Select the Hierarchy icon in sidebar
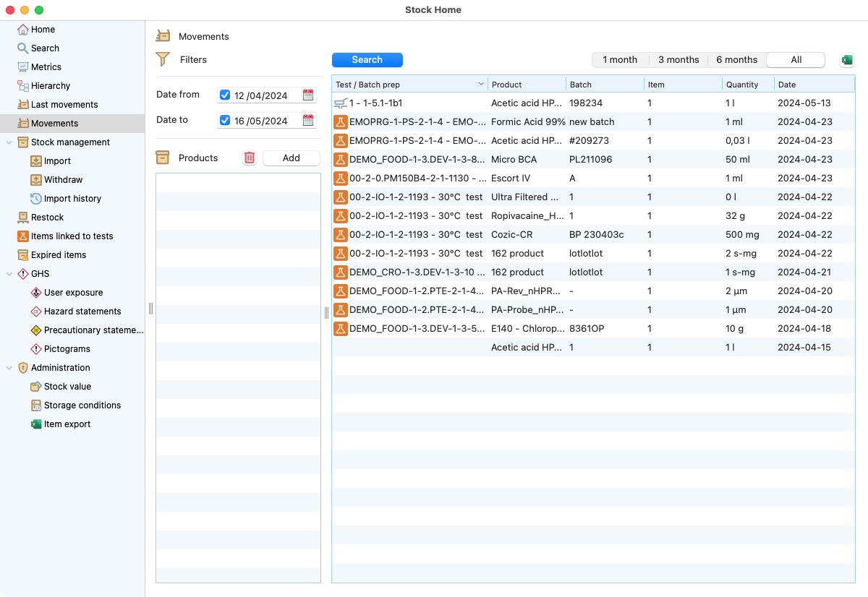Image resolution: width=868 pixels, height=597 pixels. 23,86
